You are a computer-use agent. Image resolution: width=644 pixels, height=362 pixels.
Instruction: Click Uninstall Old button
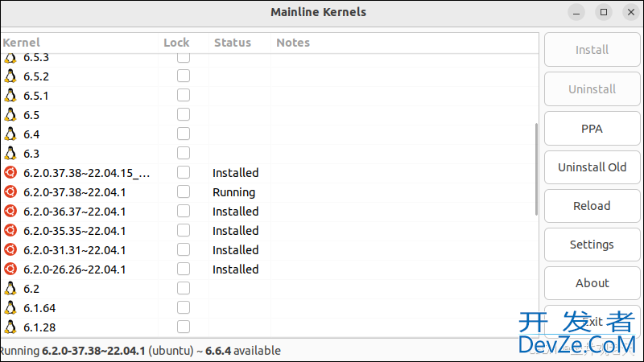pyautogui.click(x=592, y=167)
